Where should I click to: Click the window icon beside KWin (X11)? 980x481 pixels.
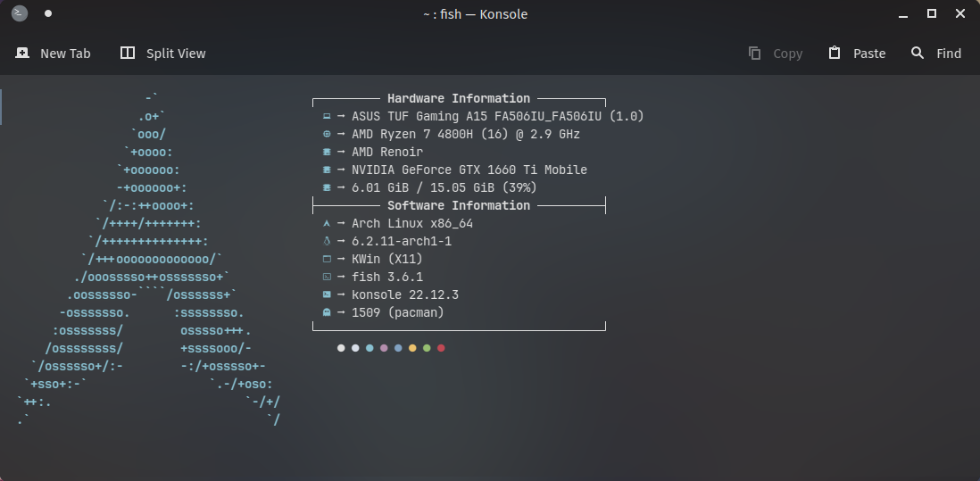point(327,259)
